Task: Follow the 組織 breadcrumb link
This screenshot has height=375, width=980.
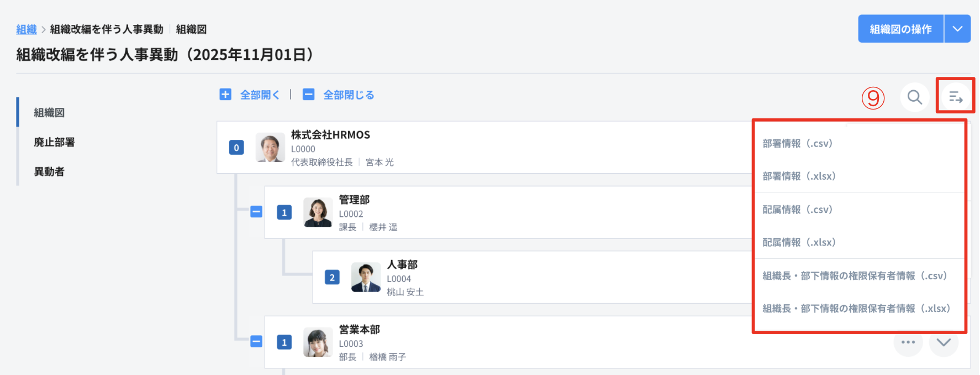Action: coord(27,29)
